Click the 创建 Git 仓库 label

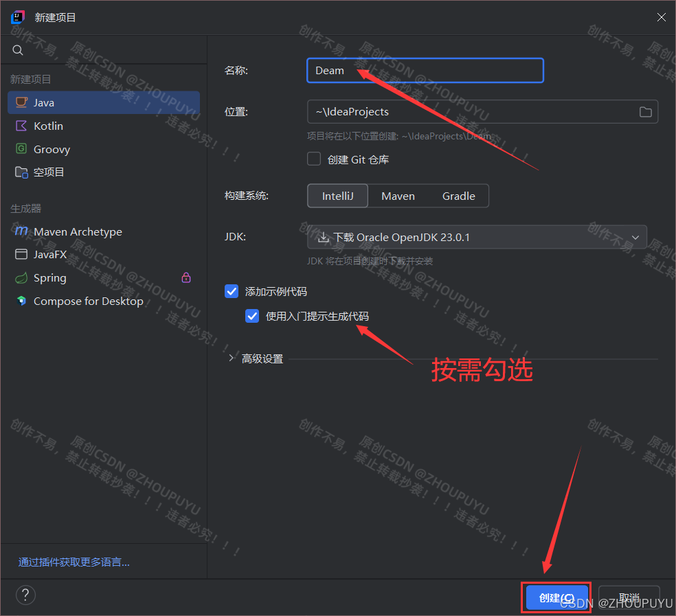[x=358, y=159]
